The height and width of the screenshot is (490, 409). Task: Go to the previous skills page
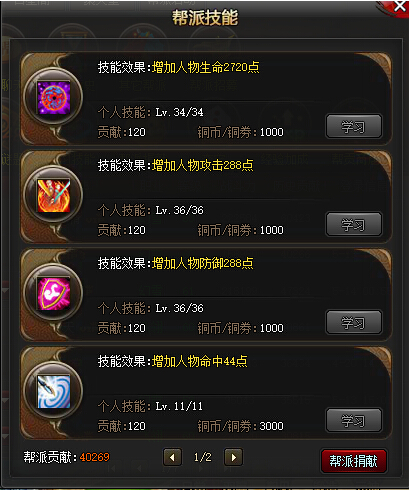click(172, 457)
